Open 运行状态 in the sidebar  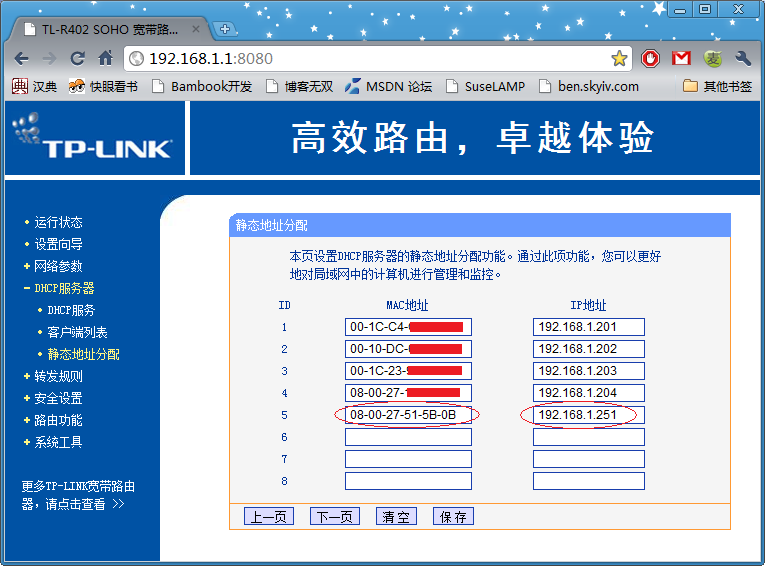pos(58,222)
